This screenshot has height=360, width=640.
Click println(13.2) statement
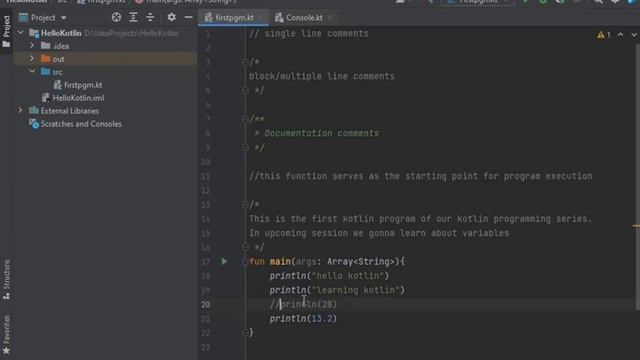click(303, 319)
